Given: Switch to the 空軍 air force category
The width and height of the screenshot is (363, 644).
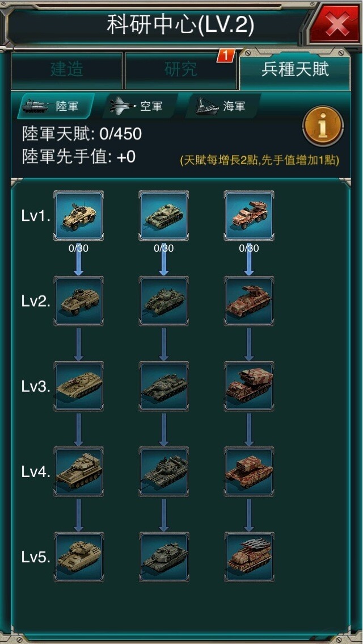Looking at the screenshot, I should [140, 106].
